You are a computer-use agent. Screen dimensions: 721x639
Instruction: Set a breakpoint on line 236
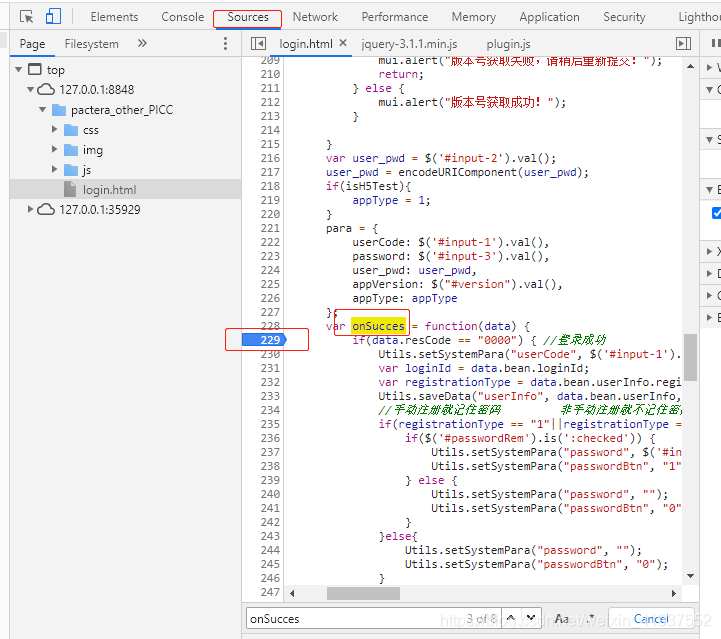tap(270, 438)
